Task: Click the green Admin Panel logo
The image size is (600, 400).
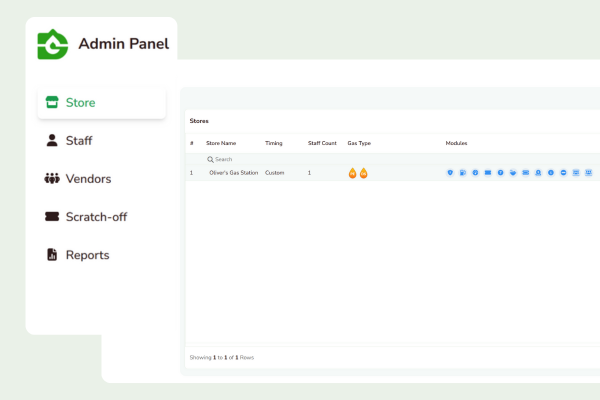Action: coord(51,44)
